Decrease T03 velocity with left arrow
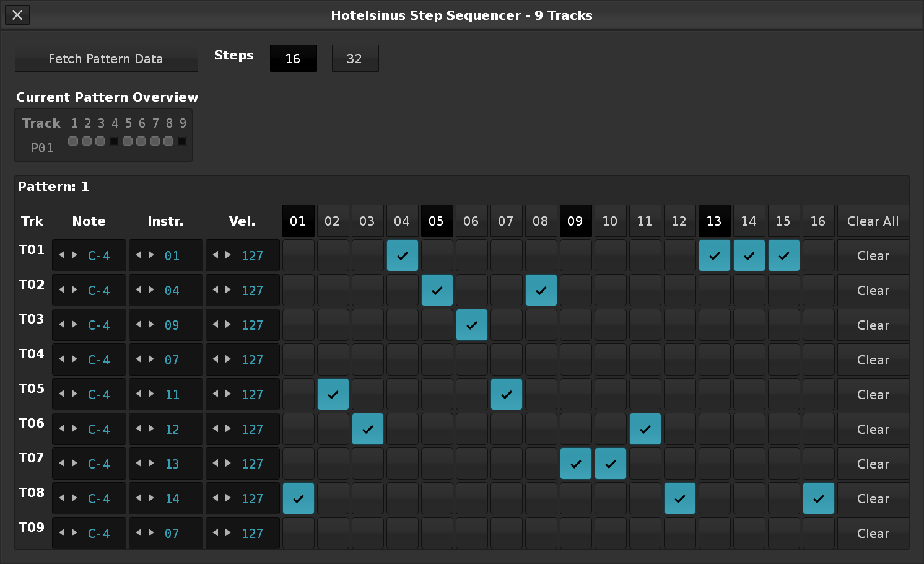 [x=216, y=324]
